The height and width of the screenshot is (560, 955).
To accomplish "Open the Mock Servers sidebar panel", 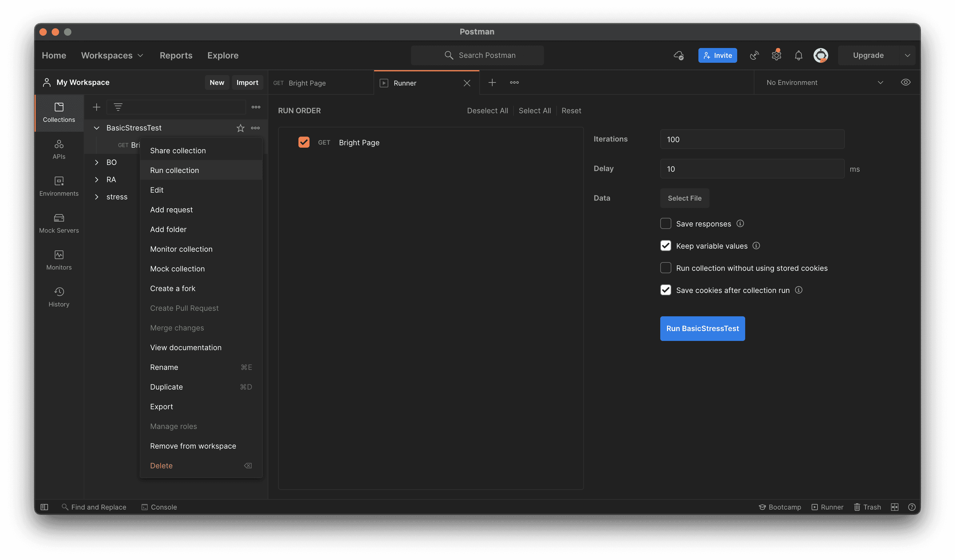I will coord(59,224).
